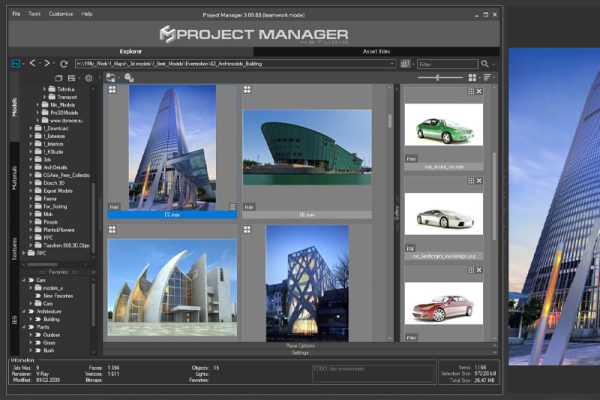Click the second toolbar icon above thumbnails
The width and height of the screenshot is (600, 400).
point(129,78)
